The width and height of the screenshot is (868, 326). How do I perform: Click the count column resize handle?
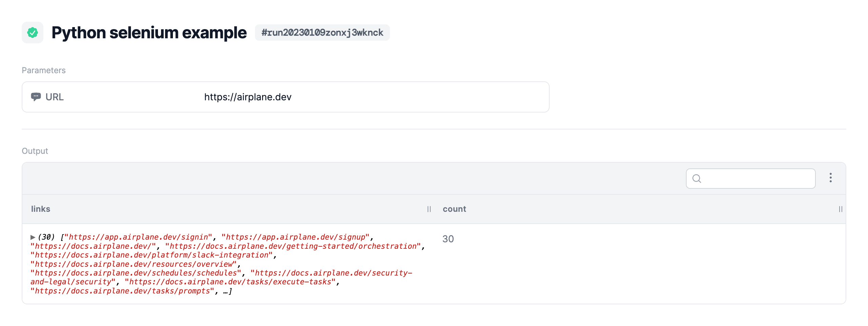point(841,209)
